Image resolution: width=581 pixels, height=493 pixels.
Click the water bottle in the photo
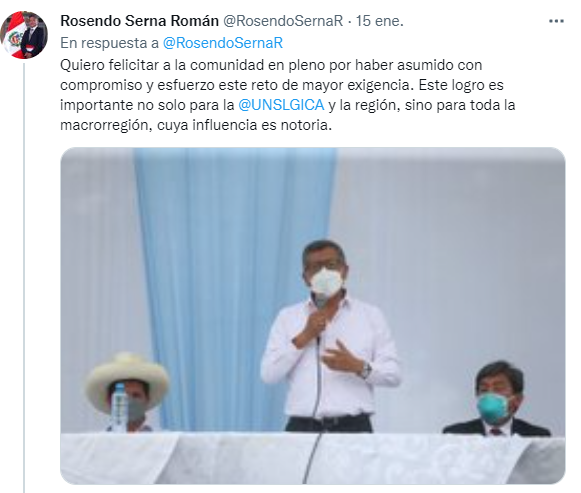coord(119,407)
